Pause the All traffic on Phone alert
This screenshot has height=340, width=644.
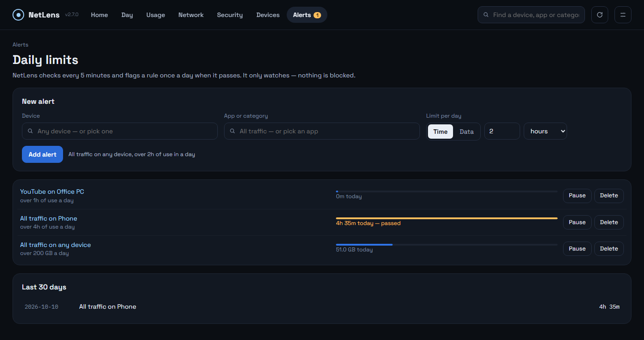(x=577, y=222)
